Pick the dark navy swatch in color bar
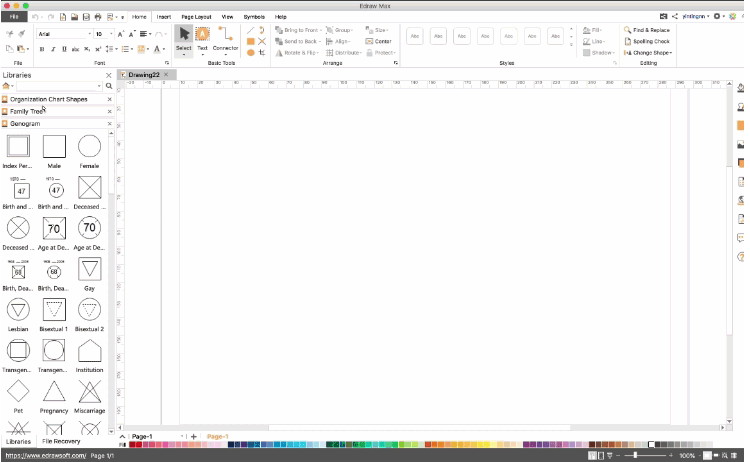 (231, 445)
